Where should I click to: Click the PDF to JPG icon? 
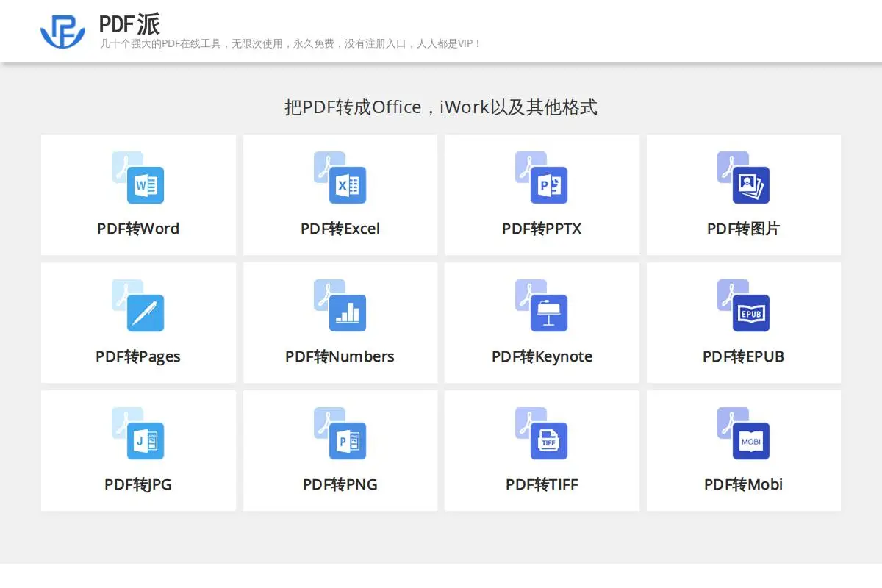coord(138,433)
